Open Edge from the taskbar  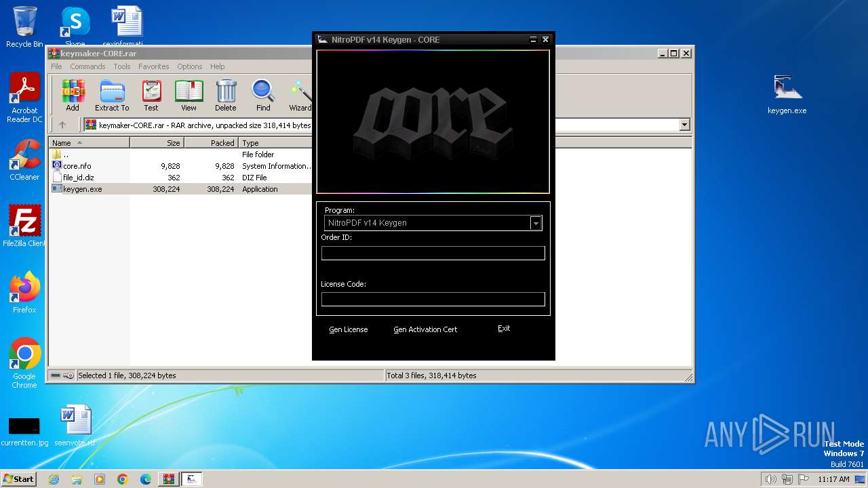point(146,479)
